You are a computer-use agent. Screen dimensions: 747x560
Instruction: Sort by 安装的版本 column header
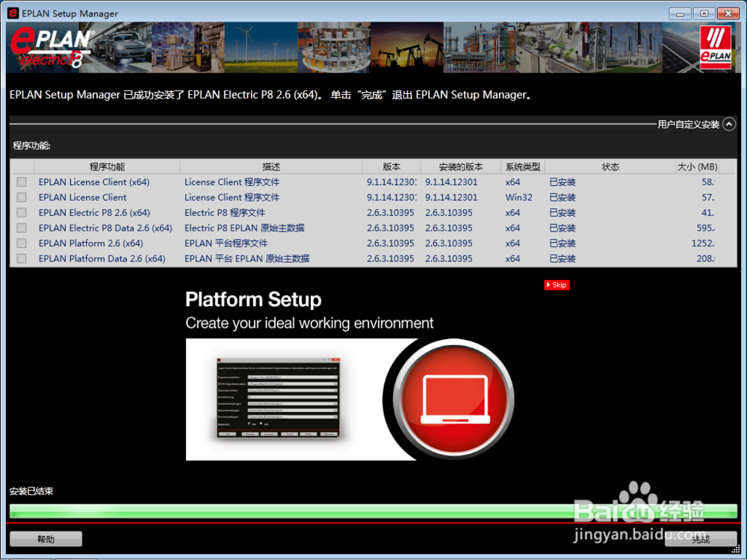[461, 167]
